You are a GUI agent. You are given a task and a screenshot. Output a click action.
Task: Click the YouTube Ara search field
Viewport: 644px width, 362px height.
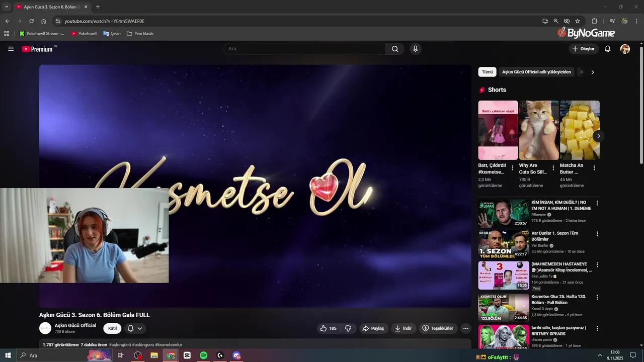[304, 49]
